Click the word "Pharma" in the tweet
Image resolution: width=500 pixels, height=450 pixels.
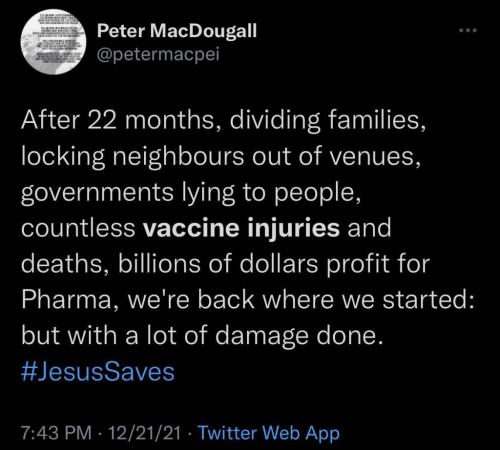[x=66, y=300]
